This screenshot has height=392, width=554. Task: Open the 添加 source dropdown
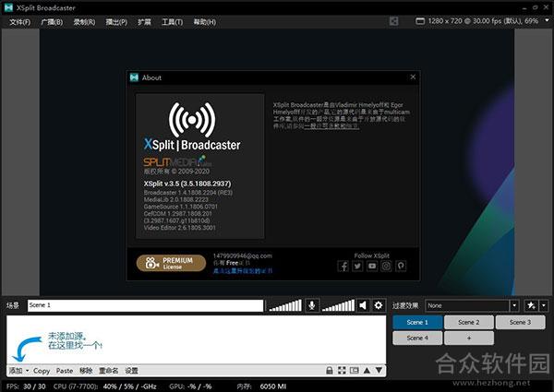18,371
